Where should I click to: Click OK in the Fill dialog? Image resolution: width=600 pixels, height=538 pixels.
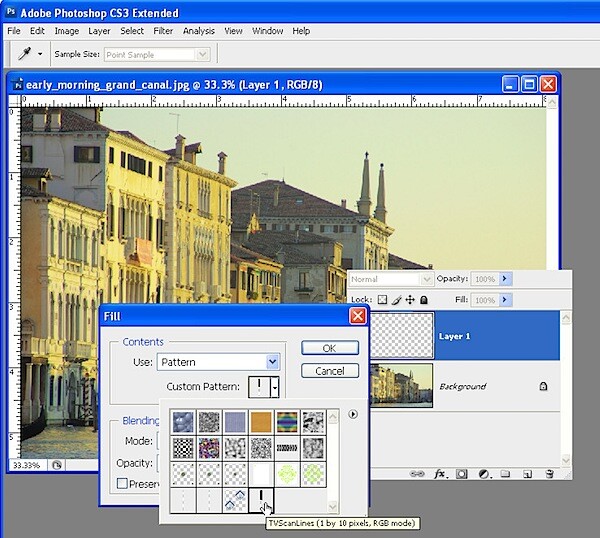[x=330, y=348]
